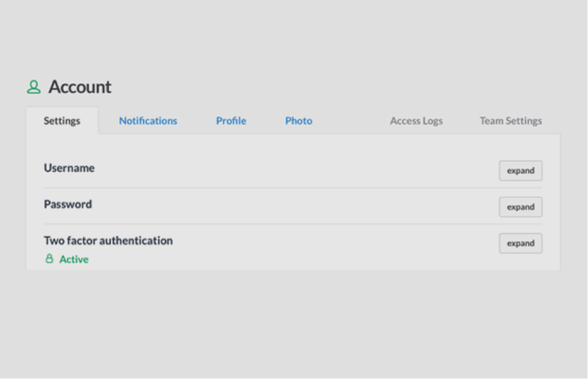This screenshot has height=379, width=588.
Task: Open the Access Logs tab
Action: [x=416, y=121]
